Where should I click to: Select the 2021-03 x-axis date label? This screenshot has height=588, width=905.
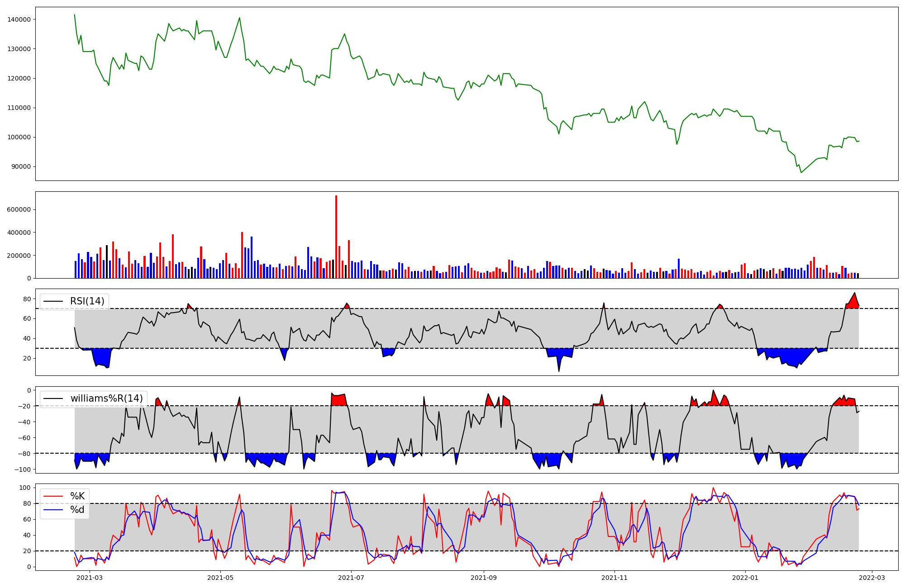[x=90, y=578]
